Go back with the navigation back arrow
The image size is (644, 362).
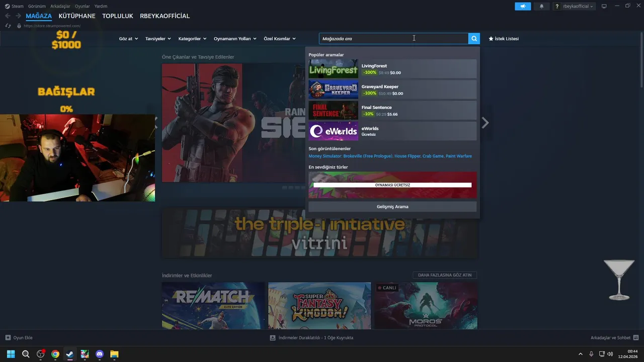point(8,16)
